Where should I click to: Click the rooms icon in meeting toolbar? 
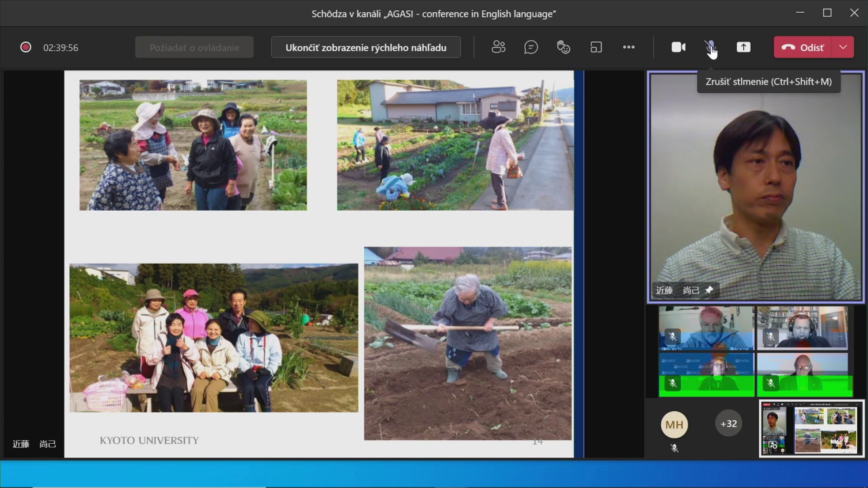[596, 47]
